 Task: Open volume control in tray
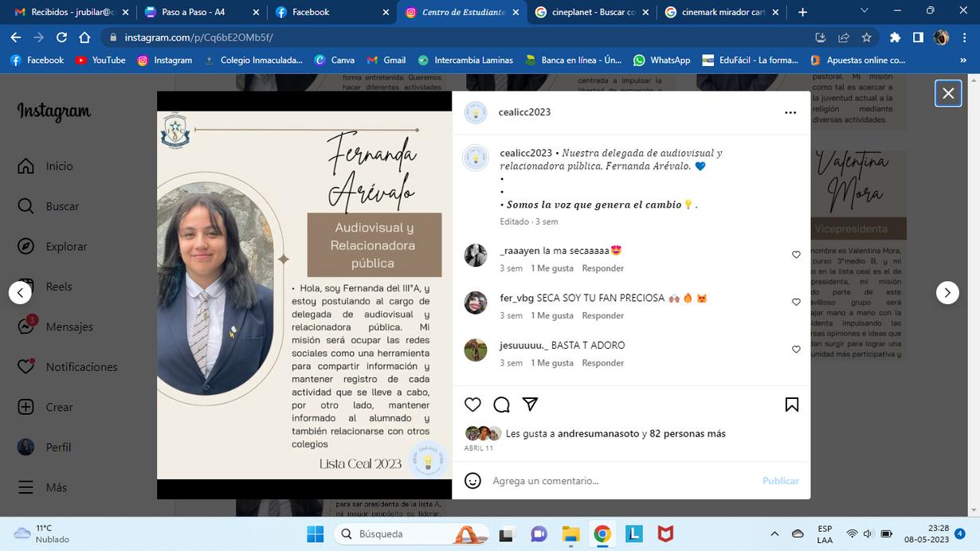tap(868, 533)
